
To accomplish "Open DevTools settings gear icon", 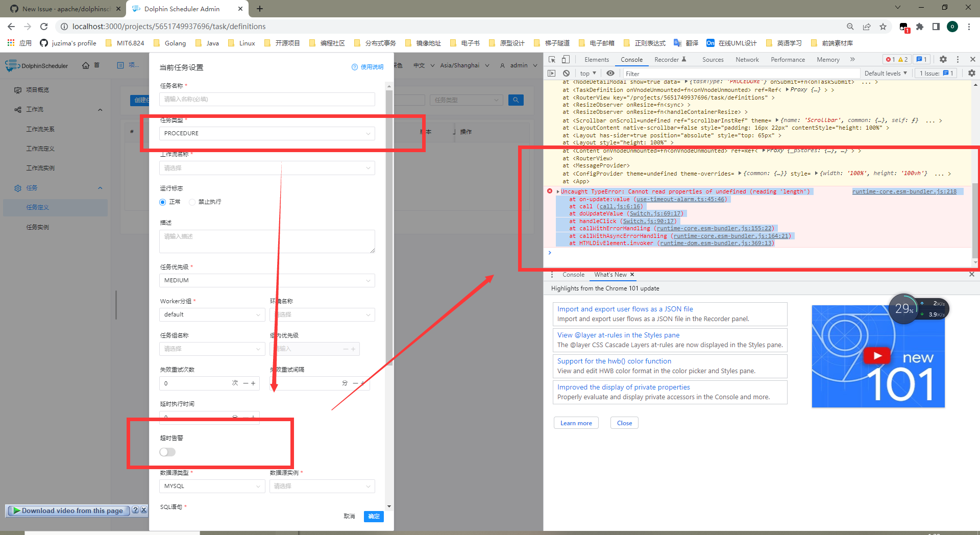I will pyautogui.click(x=943, y=59).
